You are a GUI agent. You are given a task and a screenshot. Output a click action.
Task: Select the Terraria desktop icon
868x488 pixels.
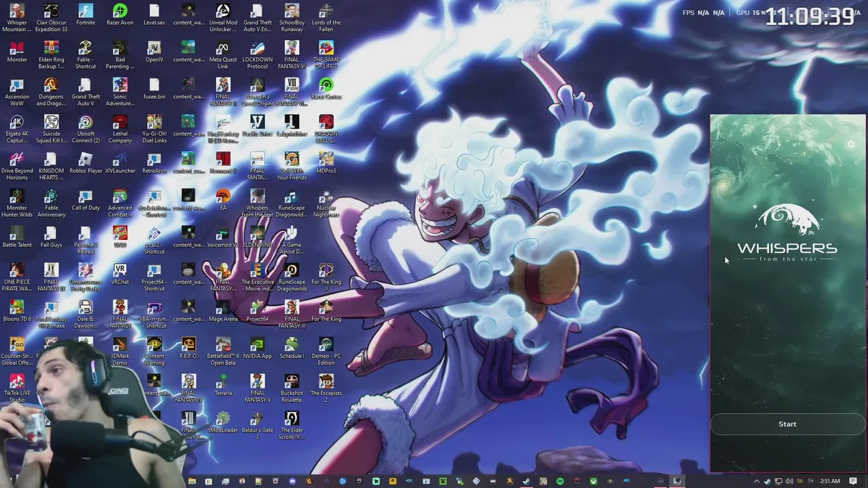tap(223, 386)
